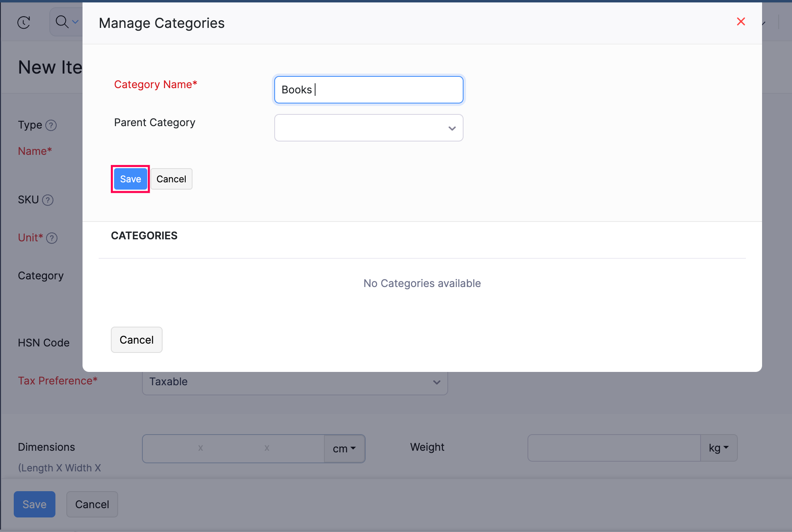This screenshot has width=792, height=532.
Task: Save the new Books category
Action: point(130,179)
